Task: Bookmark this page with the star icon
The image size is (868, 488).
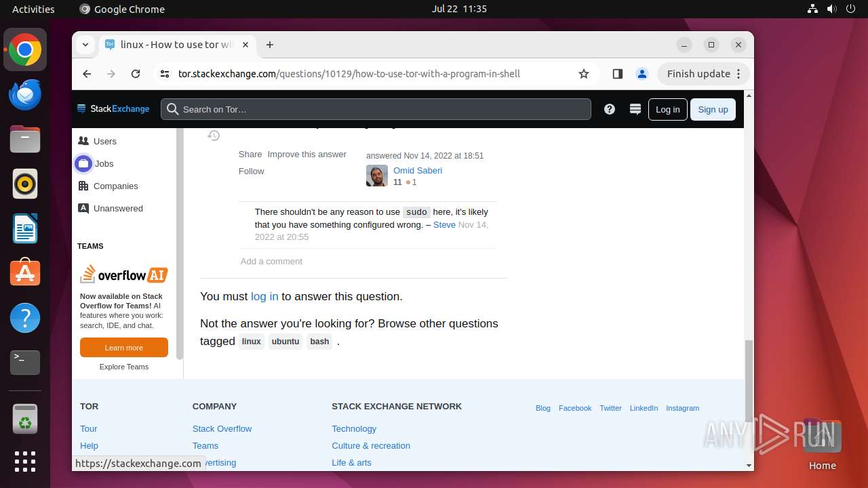Action: click(584, 74)
